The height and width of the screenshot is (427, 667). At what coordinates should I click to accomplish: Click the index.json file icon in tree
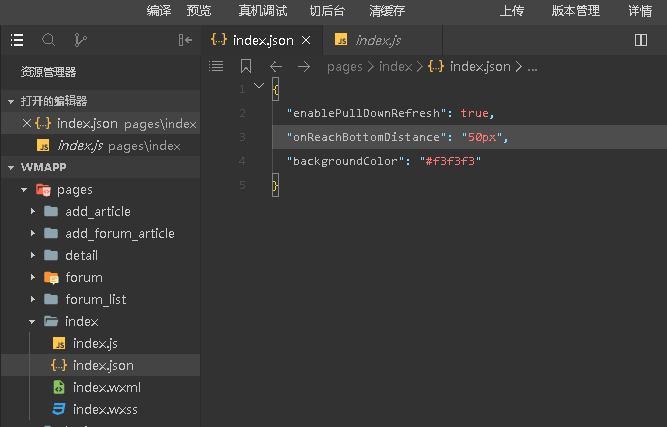(59, 365)
